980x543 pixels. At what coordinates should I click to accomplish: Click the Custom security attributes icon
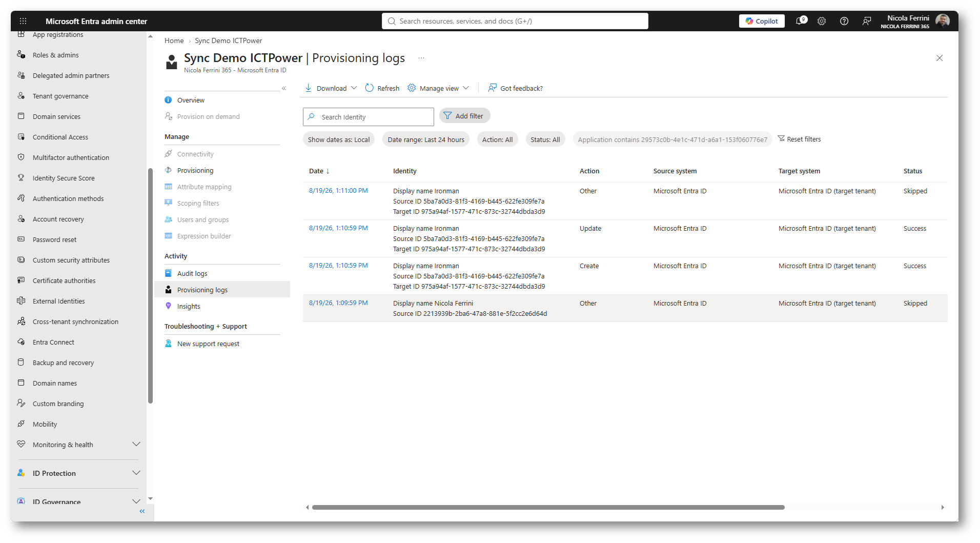(21, 260)
